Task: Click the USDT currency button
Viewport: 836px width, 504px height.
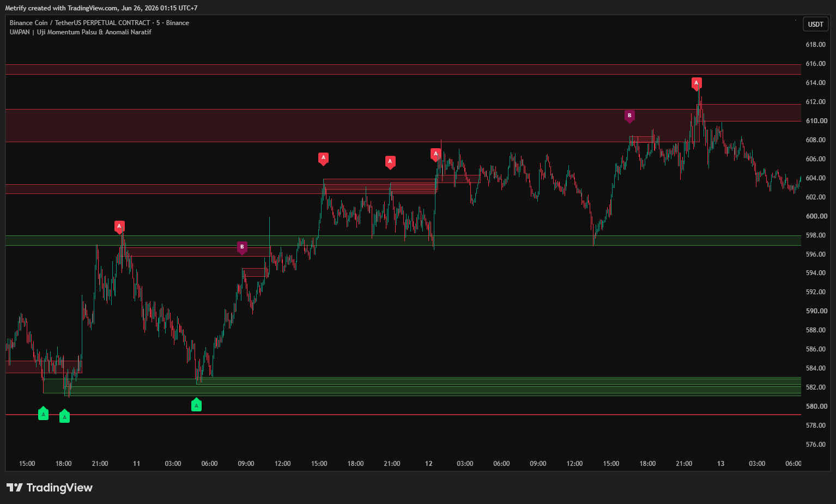Action: (815, 25)
